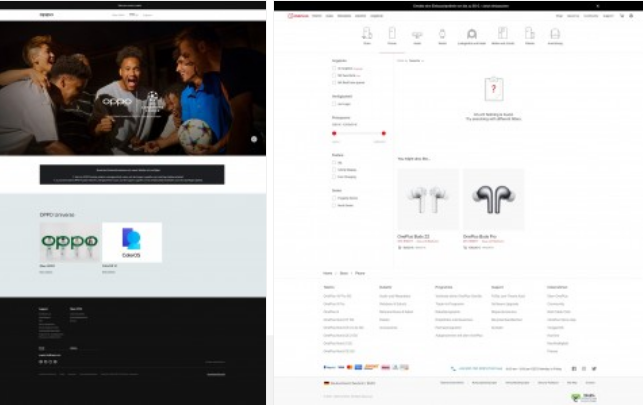The image size is (643, 405).
Task: Click the right handle of the price slider
Action: pos(383,132)
